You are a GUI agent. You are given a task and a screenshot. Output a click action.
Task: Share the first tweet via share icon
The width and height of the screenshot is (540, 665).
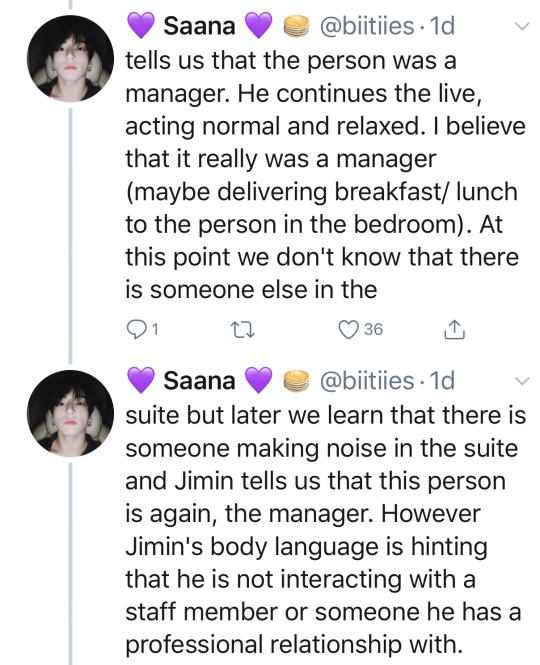pos(454,330)
